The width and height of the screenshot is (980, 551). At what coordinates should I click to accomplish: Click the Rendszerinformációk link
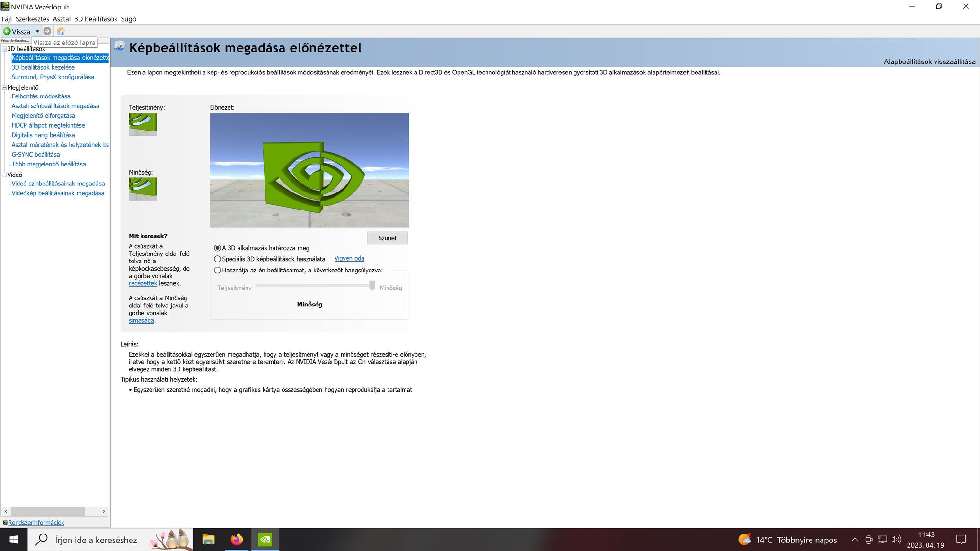(36, 523)
